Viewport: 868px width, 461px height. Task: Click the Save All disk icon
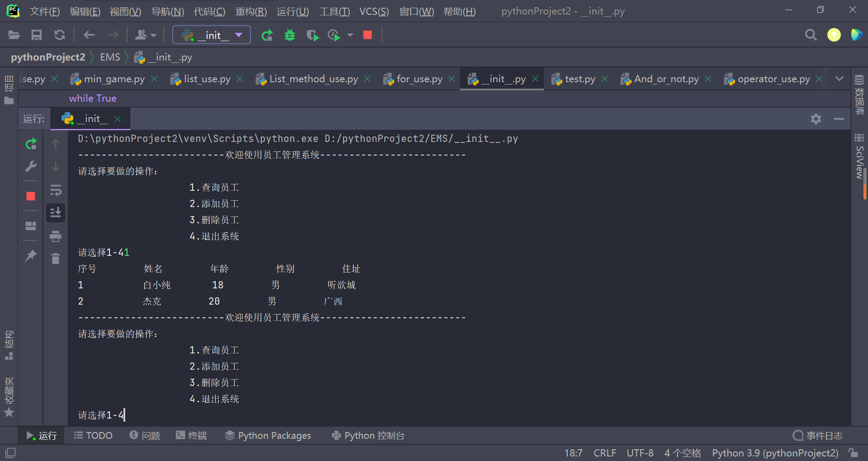[x=37, y=35]
